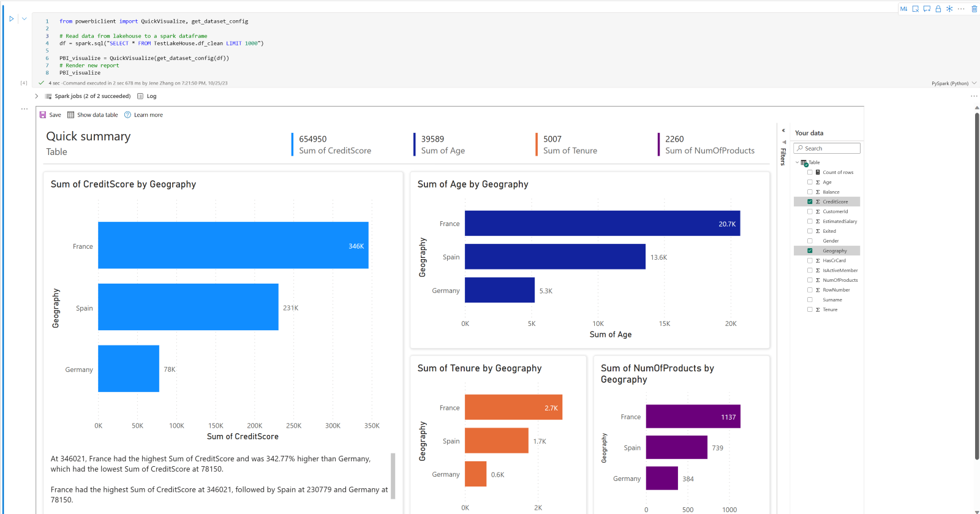Check the Exited field checkbox
Image resolution: width=980 pixels, height=514 pixels.
(x=810, y=231)
